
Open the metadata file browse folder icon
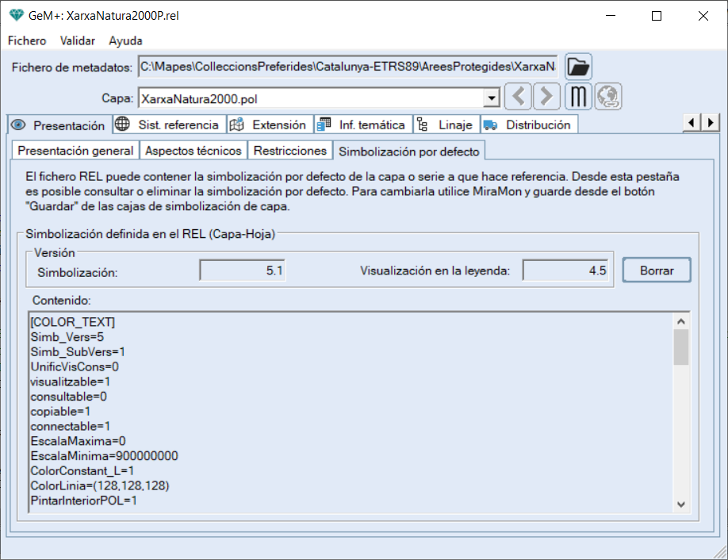(x=578, y=67)
